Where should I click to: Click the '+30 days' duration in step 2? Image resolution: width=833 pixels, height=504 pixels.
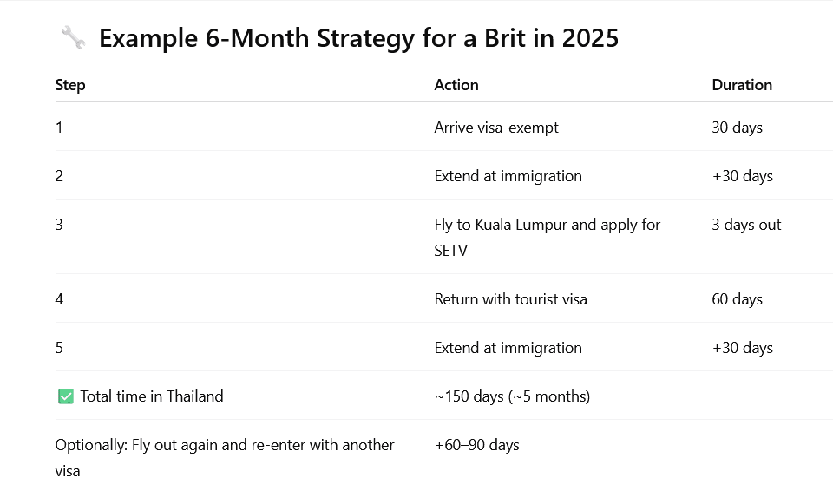742,176
